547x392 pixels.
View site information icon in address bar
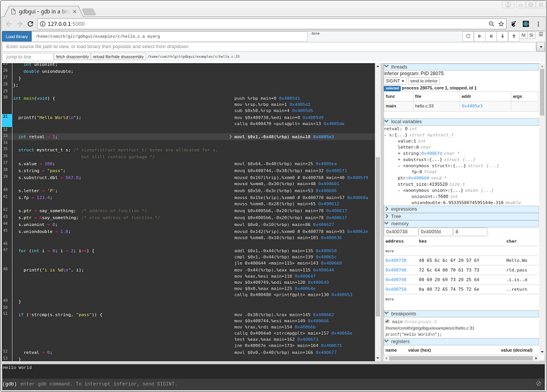click(43, 23)
